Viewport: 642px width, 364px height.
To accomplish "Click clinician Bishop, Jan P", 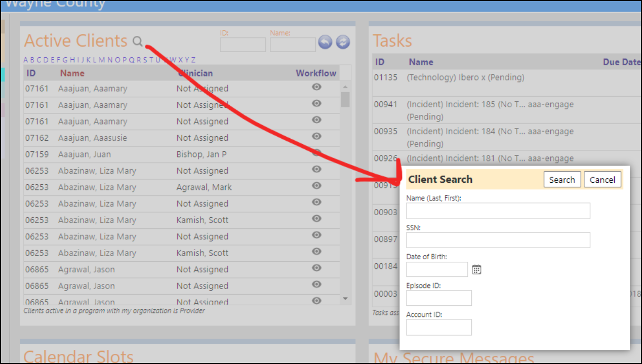I will (202, 154).
